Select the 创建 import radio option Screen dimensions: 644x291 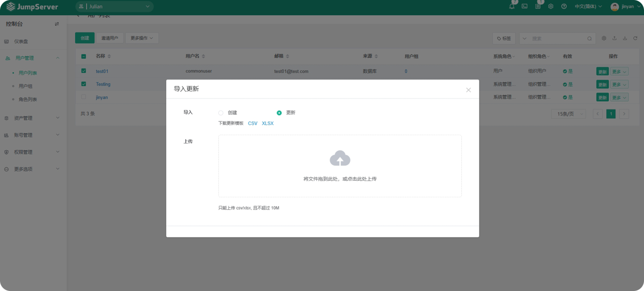tap(221, 113)
